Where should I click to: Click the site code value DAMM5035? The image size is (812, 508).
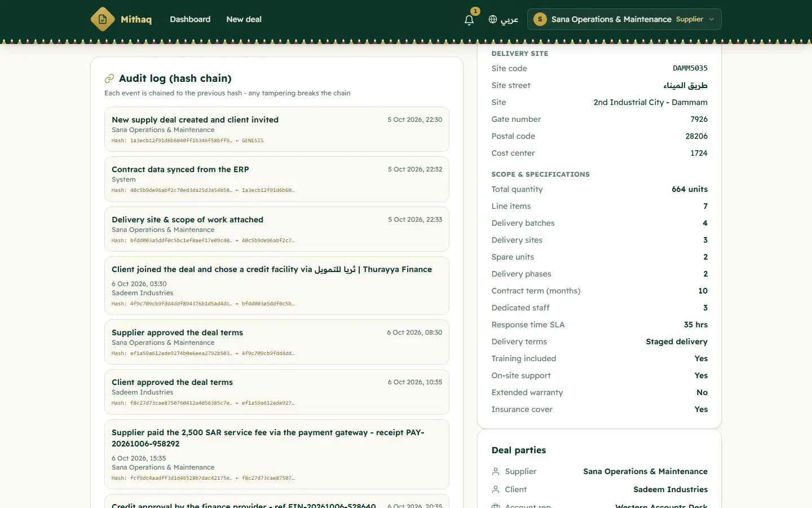coord(690,68)
